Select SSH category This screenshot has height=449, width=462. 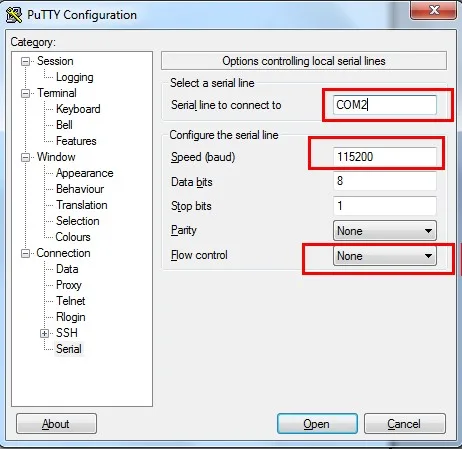point(67,333)
